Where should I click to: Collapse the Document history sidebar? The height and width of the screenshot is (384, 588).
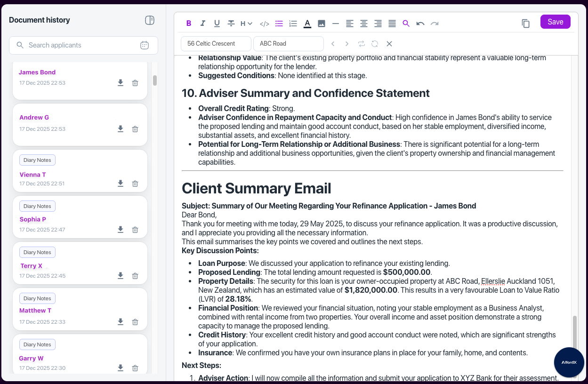click(150, 20)
